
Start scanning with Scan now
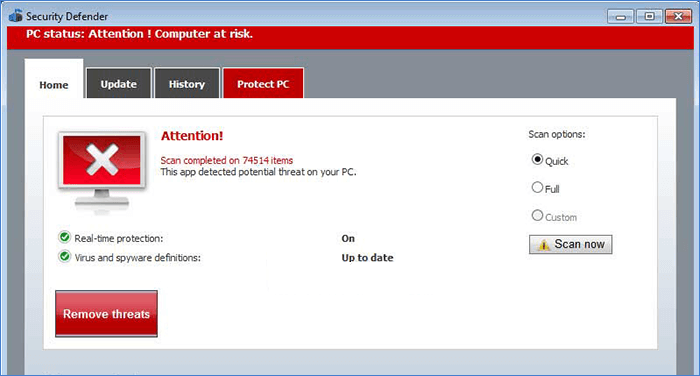(x=571, y=244)
